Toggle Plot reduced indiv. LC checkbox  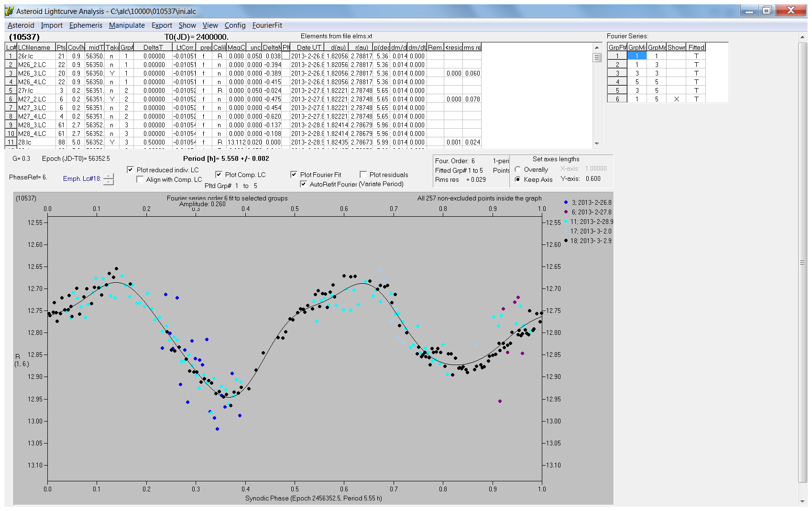coord(130,170)
